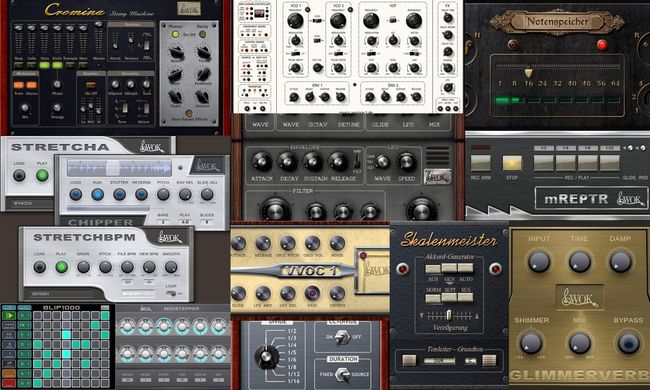This screenshot has width=650, height=390.
Task: Flip the AMP/FILT envelope switch
Action: (x=357, y=162)
